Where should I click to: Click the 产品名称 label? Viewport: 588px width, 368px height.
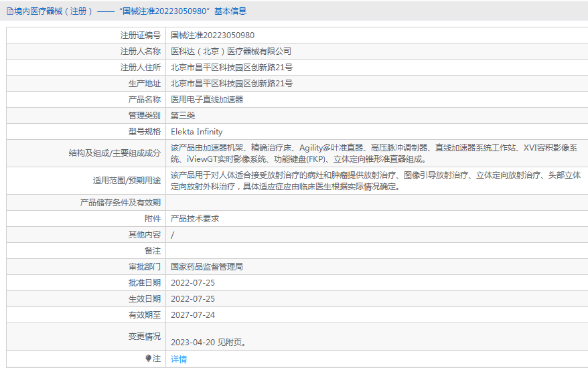pyautogui.click(x=145, y=100)
